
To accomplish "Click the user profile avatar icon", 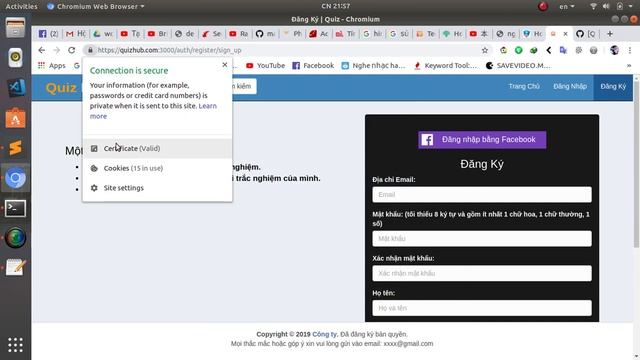I will pos(614,50).
